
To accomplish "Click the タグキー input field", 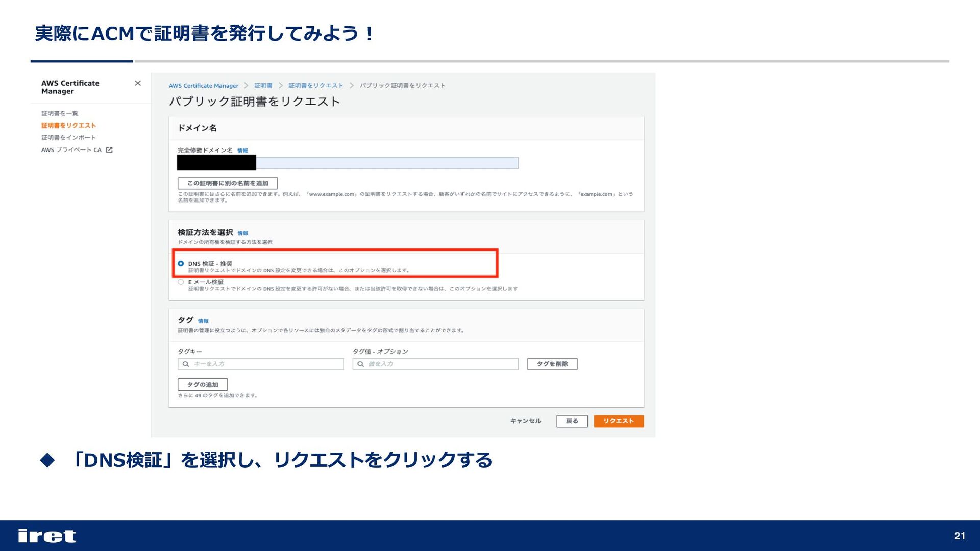I will [x=261, y=364].
